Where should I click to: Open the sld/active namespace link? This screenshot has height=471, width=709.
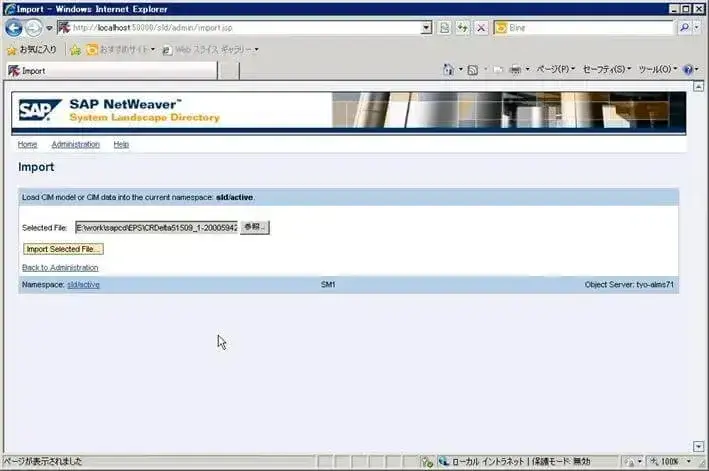[83, 285]
